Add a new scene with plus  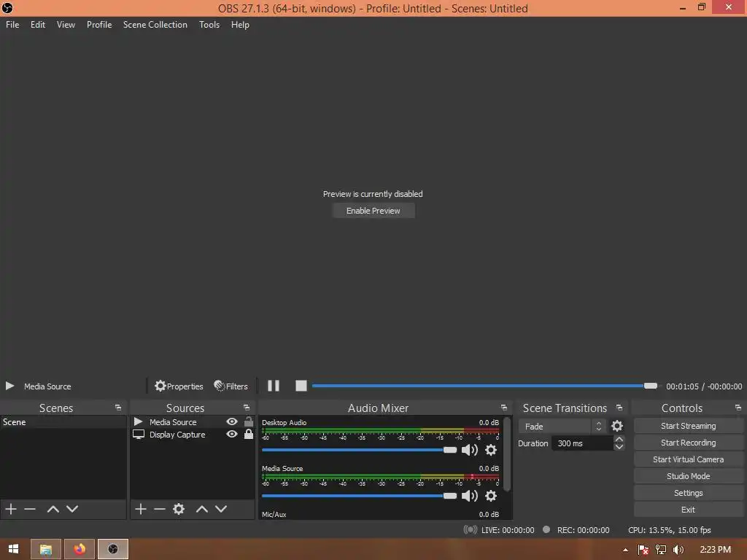11,509
